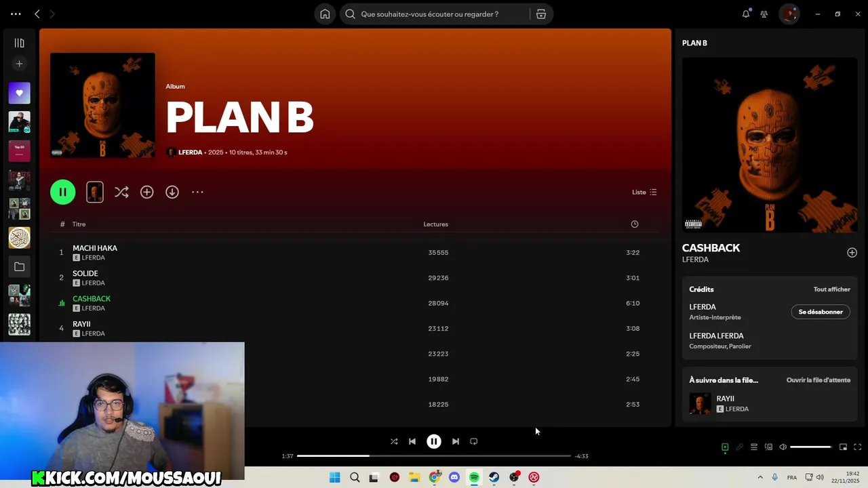Click Tout afficher in the Crédits card
Viewport: 868px width, 488px height.
[832, 289]
